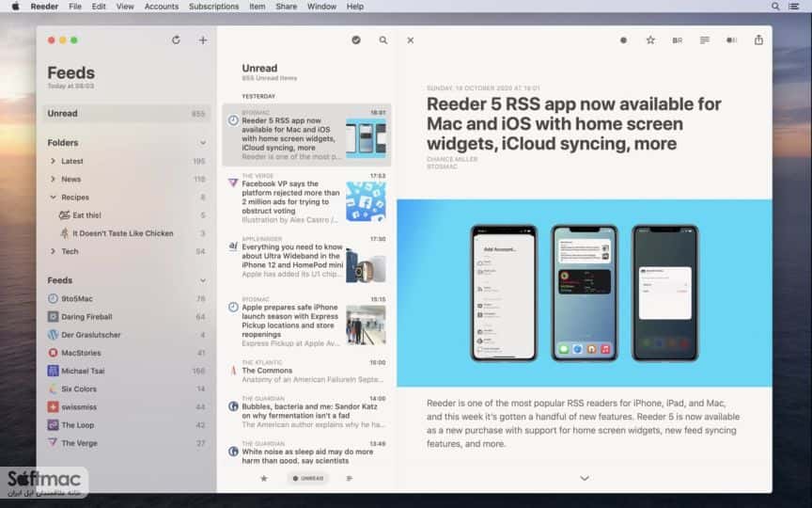The width and height of the screenshot is (812, 508).
Task: Collapse the Folders section chevron
Action: (x=203, y=143)
